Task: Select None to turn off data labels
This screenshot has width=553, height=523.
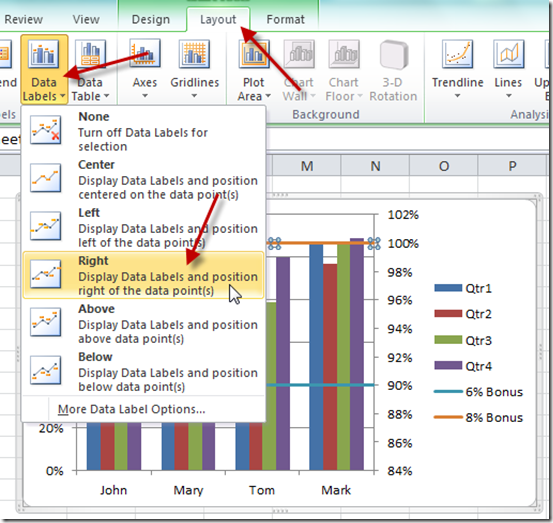Action: point(143,131)
